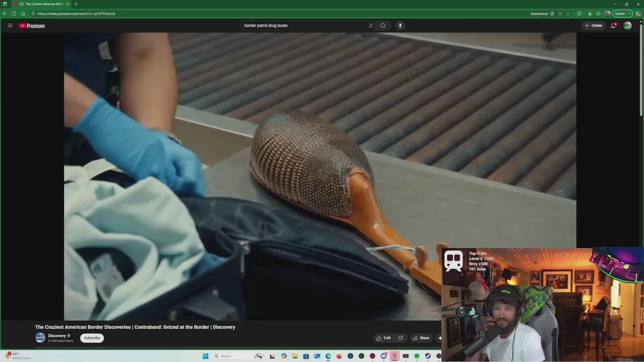Open the Discovery channel avatar
This screenshot has height=362, width=644.
pos(40,338)
